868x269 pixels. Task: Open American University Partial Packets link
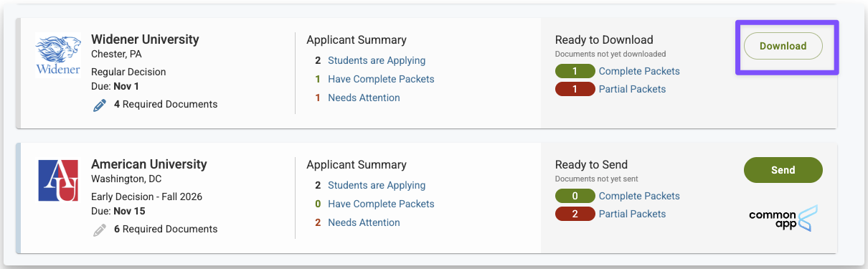632,214
